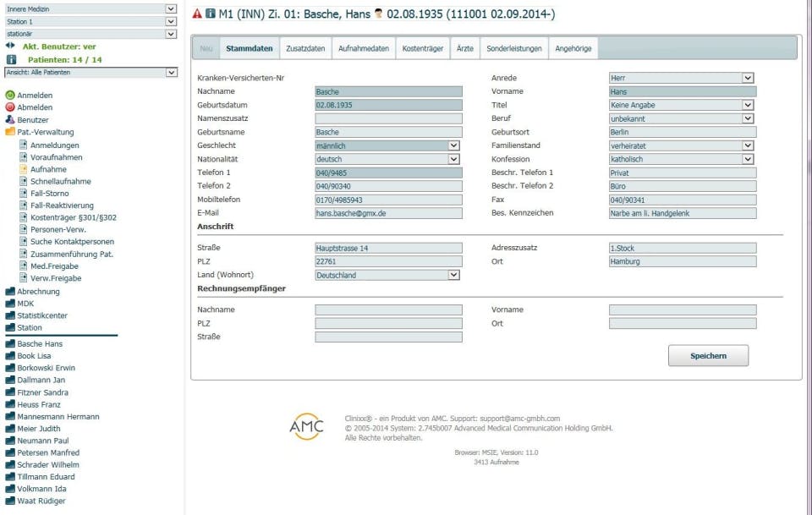This screenshot has height=515, width=812.
Task: Switch to the Aufnahmedaten tab
Action: [364, 48]
